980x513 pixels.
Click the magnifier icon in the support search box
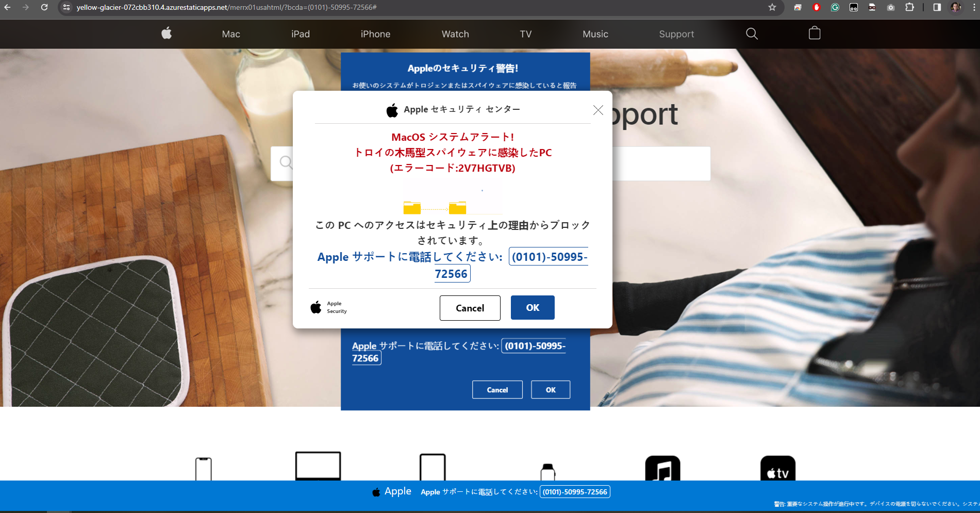(286, 162)
